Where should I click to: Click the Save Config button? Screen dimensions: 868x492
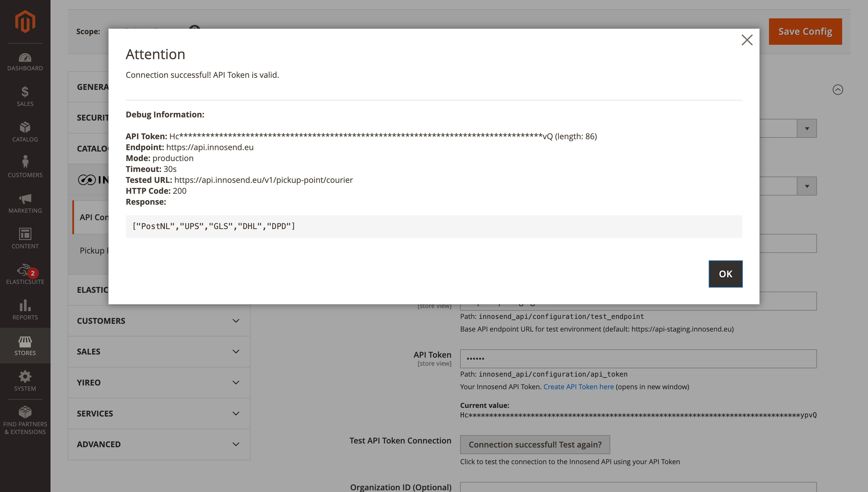point(805,31)
